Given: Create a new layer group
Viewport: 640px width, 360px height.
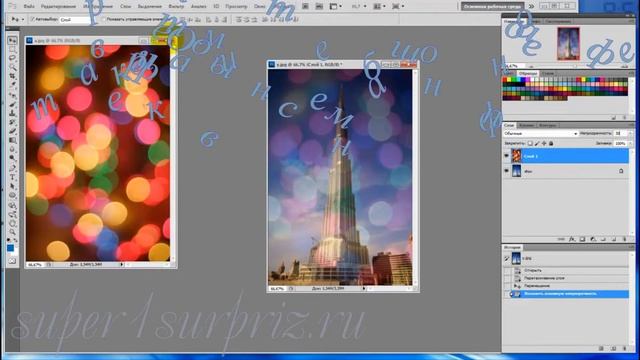Looking at the screenshot, I should point(603,239).
